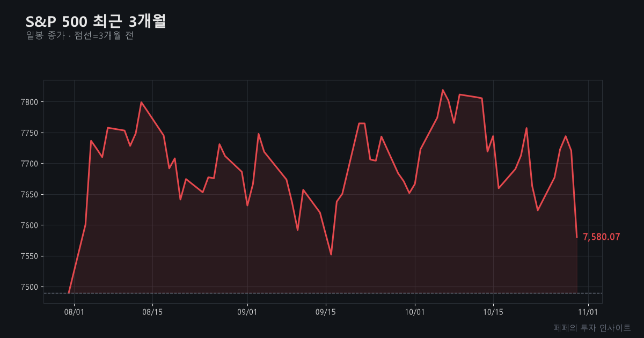Screen dimensions: 644x338
Task: Click the last price label 7,580.07
Action: pyautogui.click(x=602, y=237)
